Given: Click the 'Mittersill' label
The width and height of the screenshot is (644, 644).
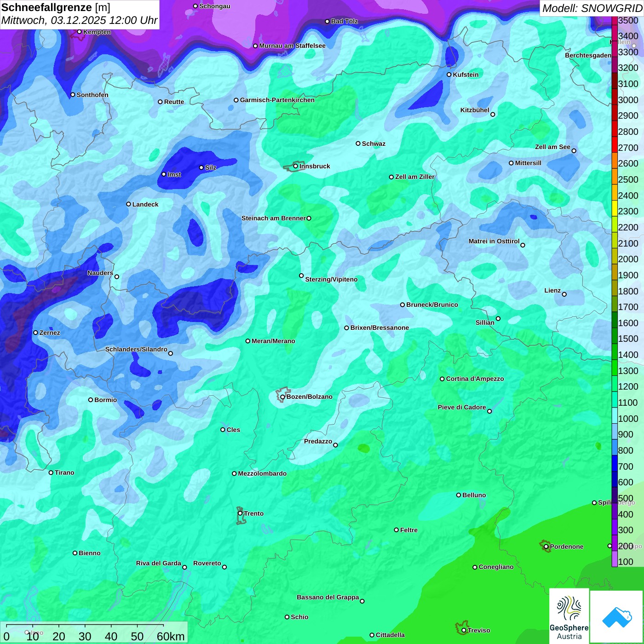Looking at the screenshot, I should tap(528, 163).
